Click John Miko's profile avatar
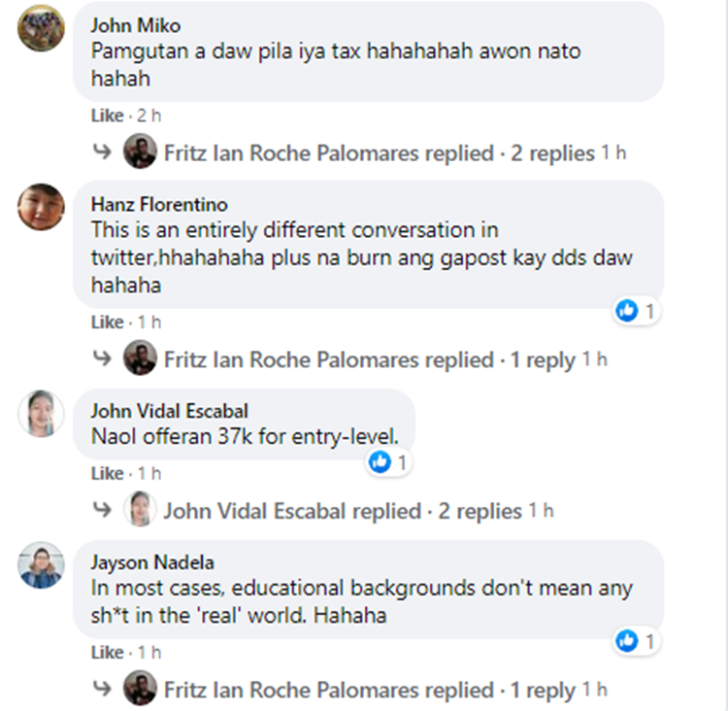Screen dimensions: 728x711 [41, 28]
